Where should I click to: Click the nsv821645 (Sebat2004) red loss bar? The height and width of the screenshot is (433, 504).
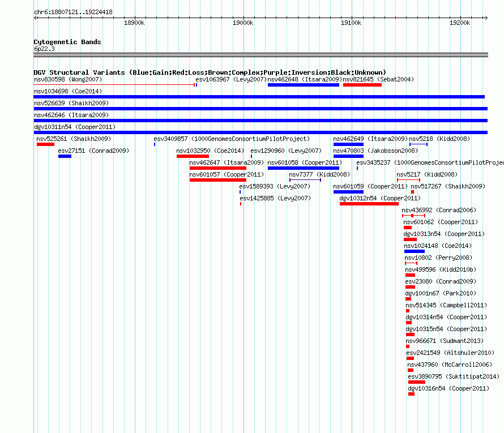click(x=362, y=85)
